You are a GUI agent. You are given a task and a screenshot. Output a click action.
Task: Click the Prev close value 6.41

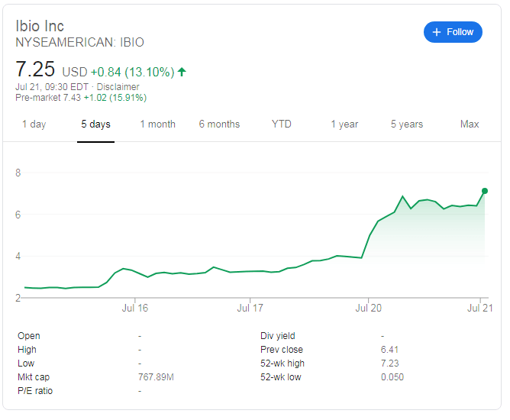(389, 350)
